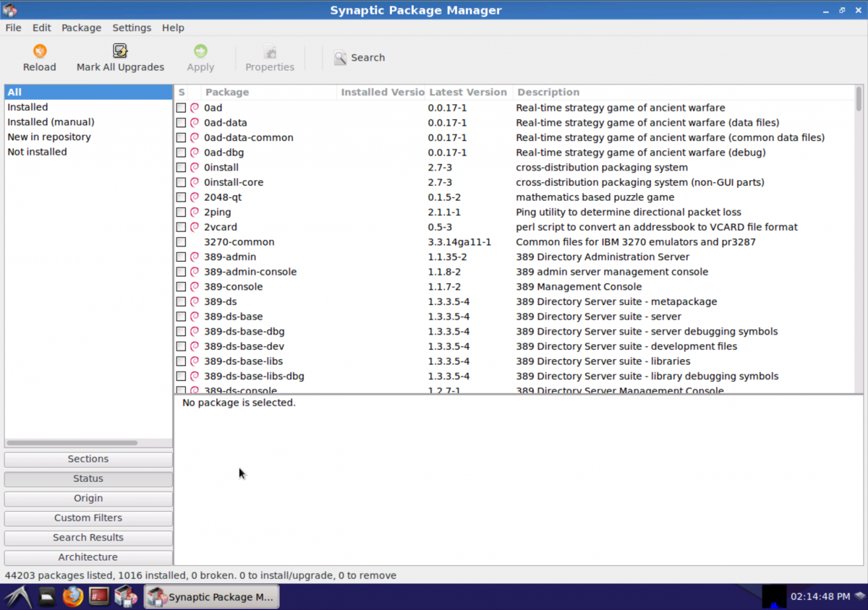The width and height of the screenshot is (868, 610).
Task: Mark the checkbox for package 2ping
Action: click(x=181, y=212)
